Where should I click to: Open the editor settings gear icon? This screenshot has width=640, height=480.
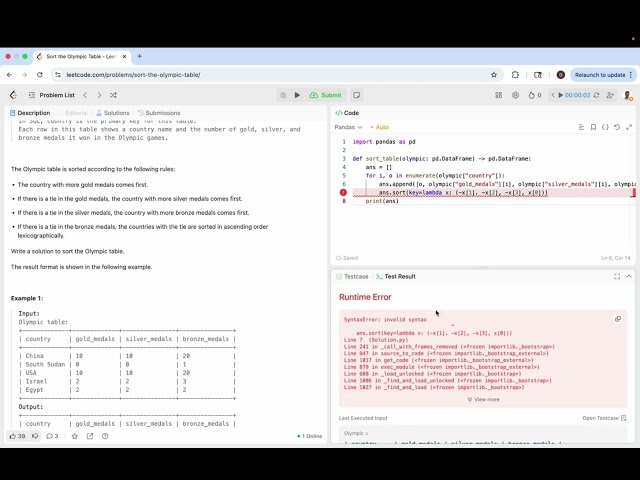[x=515, y=95]
